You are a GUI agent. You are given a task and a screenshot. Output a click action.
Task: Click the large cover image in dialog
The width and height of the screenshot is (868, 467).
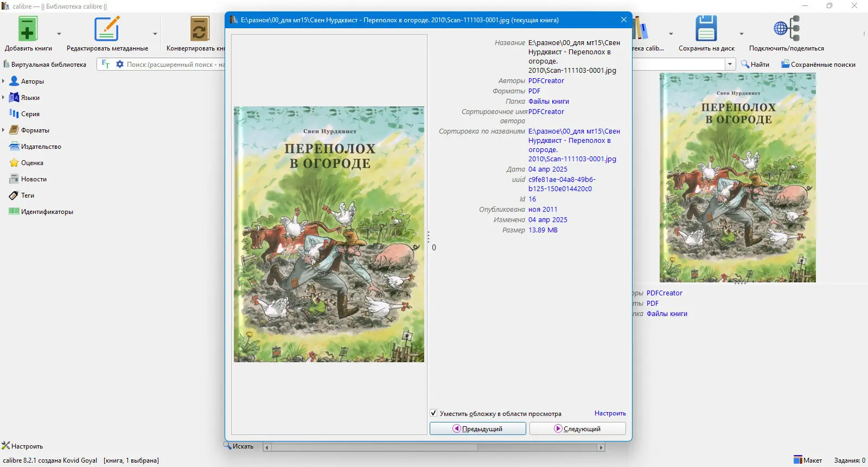[x=329, y=235]
